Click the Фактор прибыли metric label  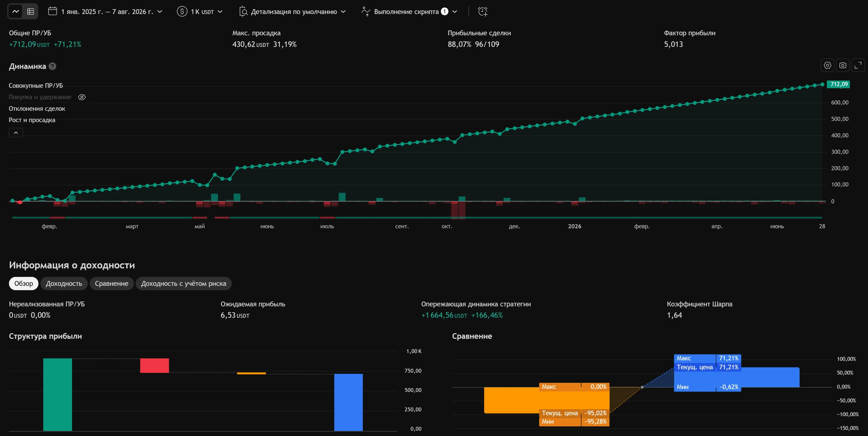click(690, 33)
